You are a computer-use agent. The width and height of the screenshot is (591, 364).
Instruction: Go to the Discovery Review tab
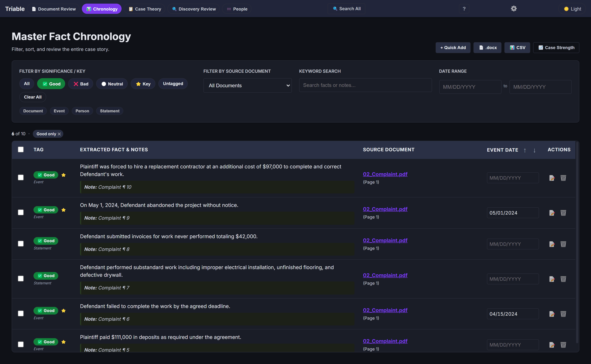[x=194, y=9]
